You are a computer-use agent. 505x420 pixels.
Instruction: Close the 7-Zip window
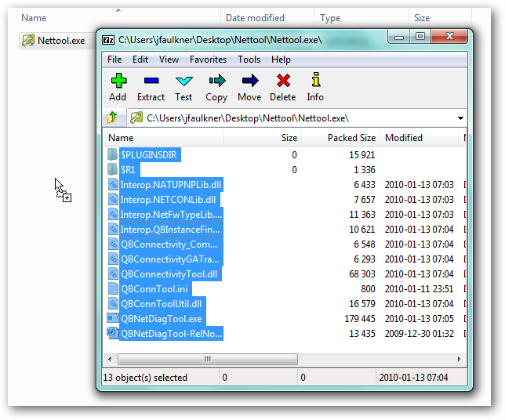449,36
